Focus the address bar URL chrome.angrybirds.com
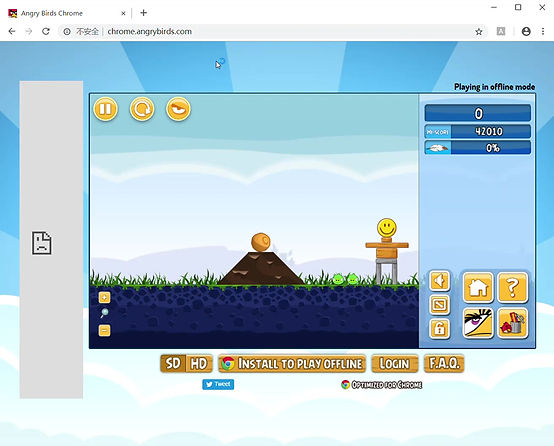The width and height of the screenshot is (554, 446). 149,31
